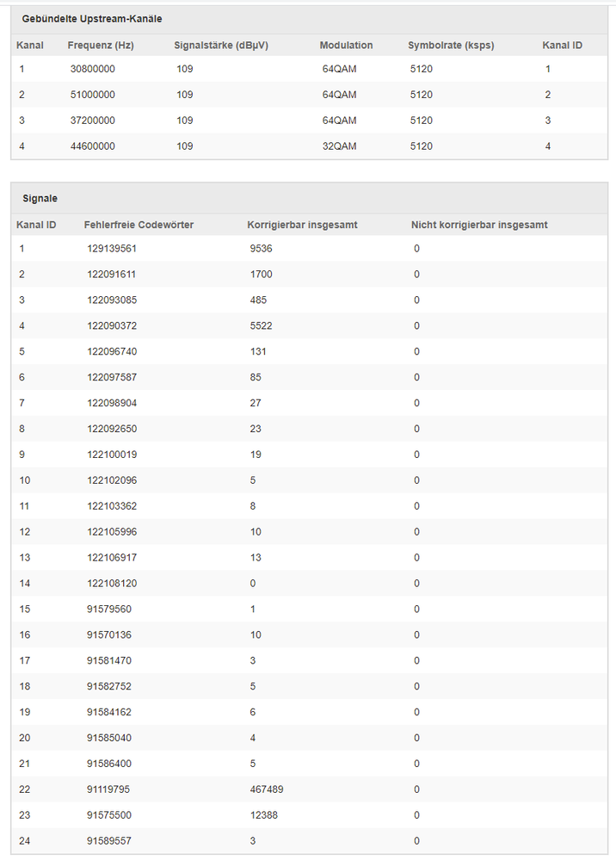
Task: Select the Korrigierbar insgesamt column header
Action: pyautogui.click(x=302, y=226)
